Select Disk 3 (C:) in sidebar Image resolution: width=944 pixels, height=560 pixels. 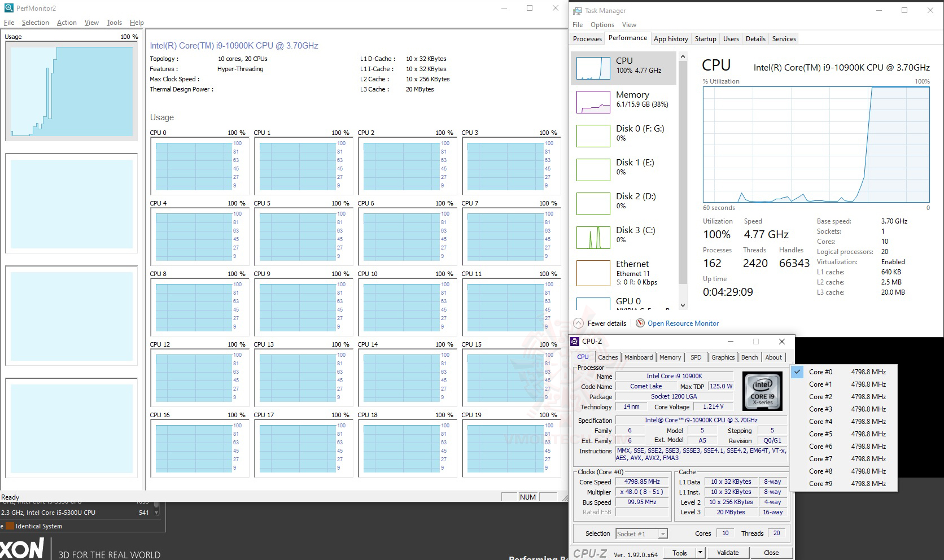(x=623, y=238)
